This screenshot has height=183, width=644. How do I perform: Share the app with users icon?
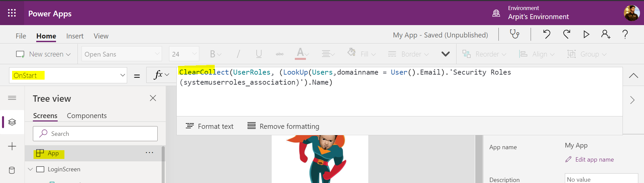(606, 34)
